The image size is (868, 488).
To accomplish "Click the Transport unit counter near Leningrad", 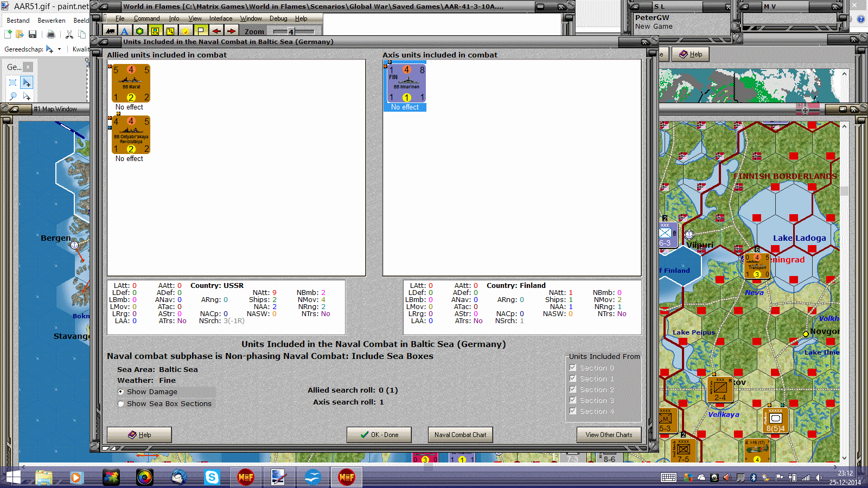I will [x=757, y=266].
